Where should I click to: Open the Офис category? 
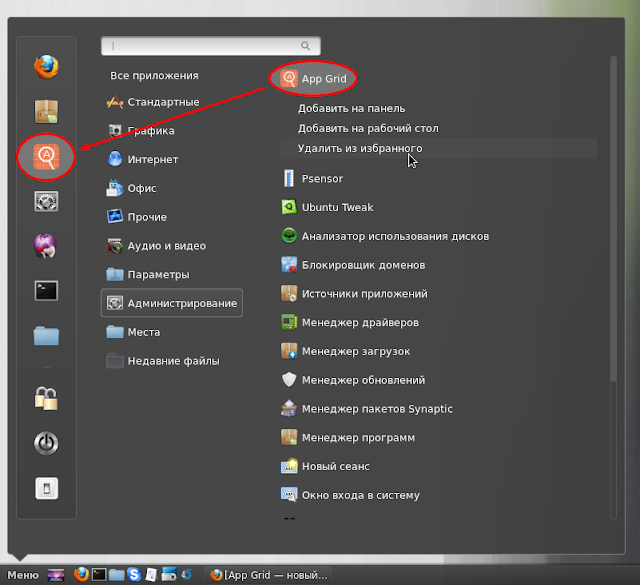coord(131,188)
